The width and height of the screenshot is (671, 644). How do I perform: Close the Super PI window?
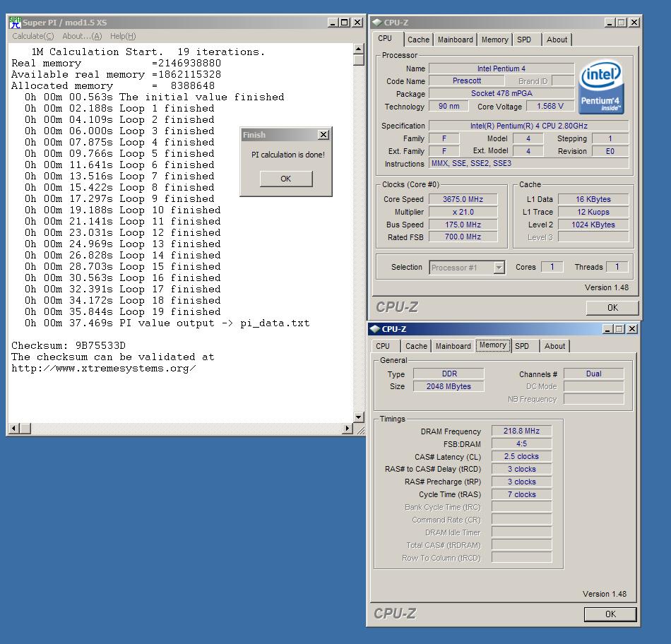coord(357,23)
